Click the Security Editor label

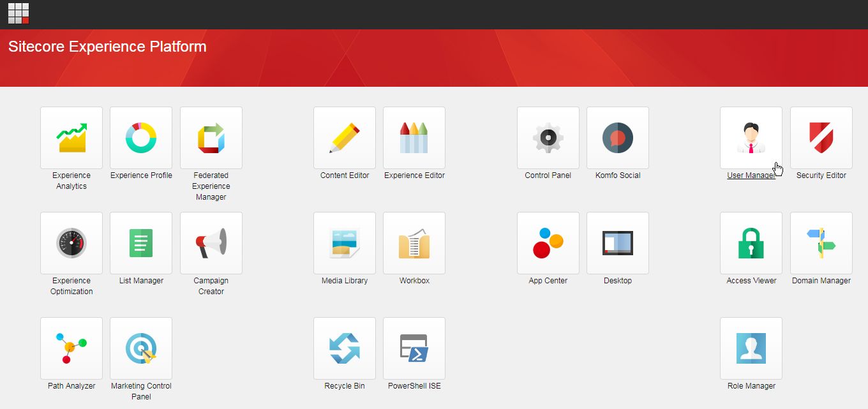(821, 175)
